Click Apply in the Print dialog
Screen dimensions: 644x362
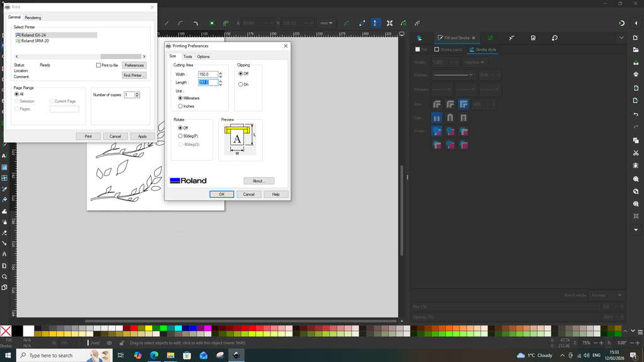coord(142,136)
